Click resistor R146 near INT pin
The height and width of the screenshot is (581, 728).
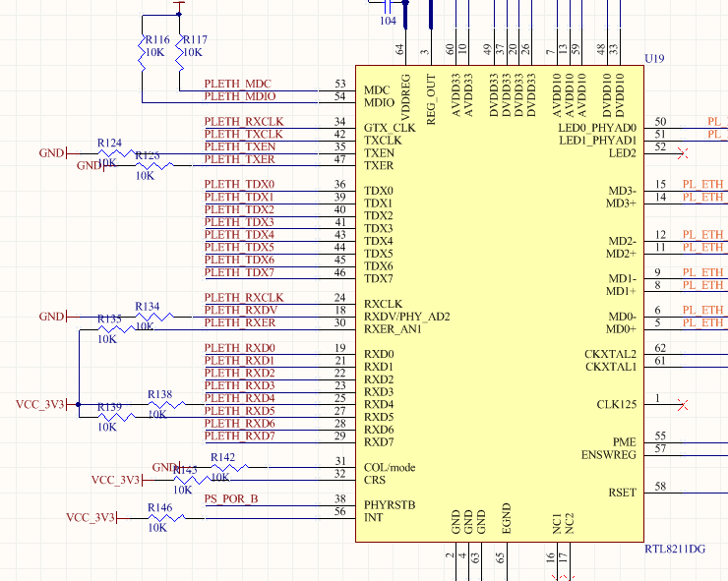click(166, 518)
